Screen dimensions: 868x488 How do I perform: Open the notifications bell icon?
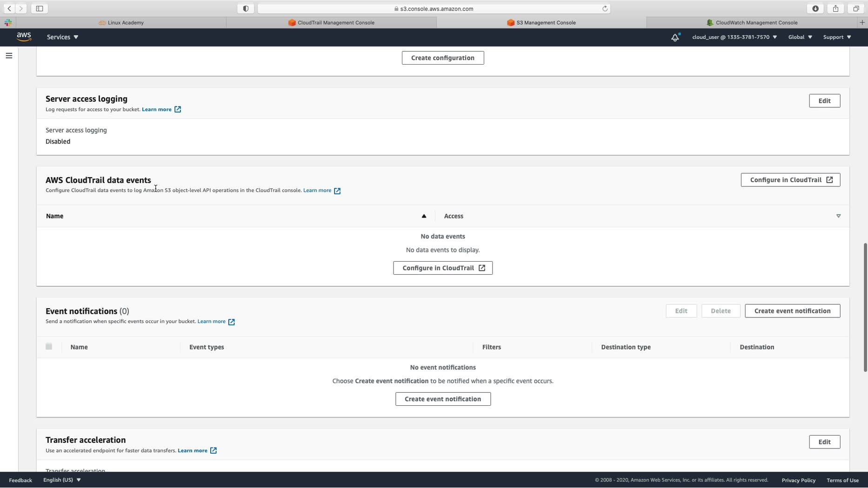(675, 37)
